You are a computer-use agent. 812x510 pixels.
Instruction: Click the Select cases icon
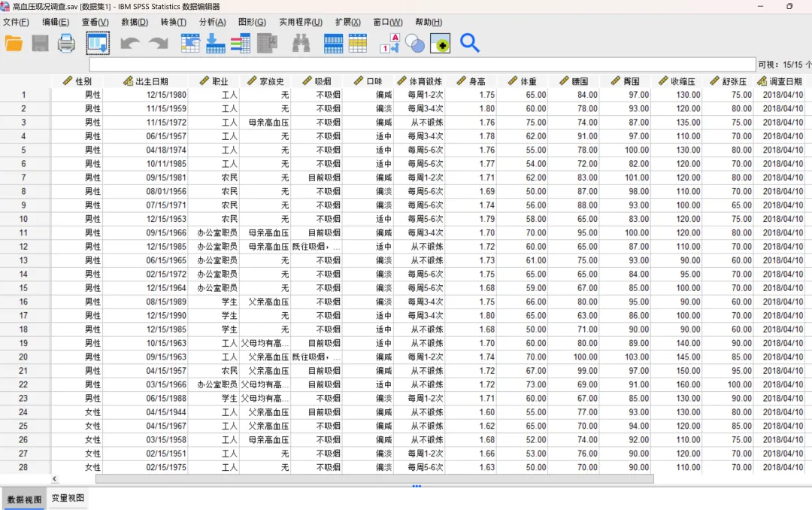pyautogui.click(x=358, y=44)
